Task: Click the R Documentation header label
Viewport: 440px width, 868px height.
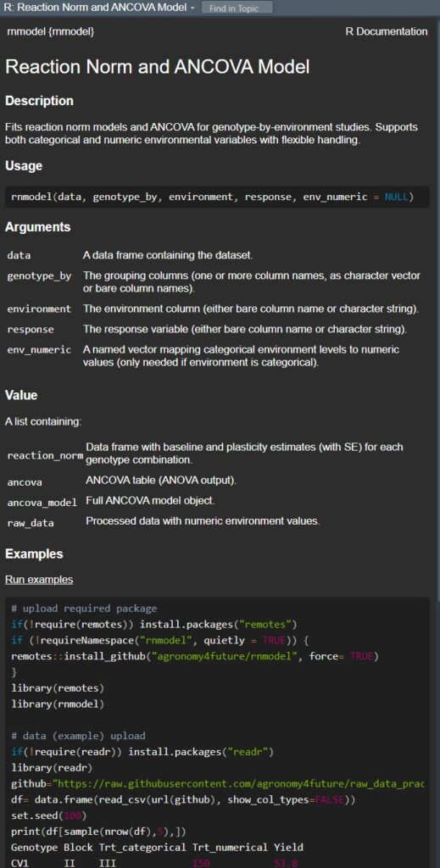Action: (387, 31)
